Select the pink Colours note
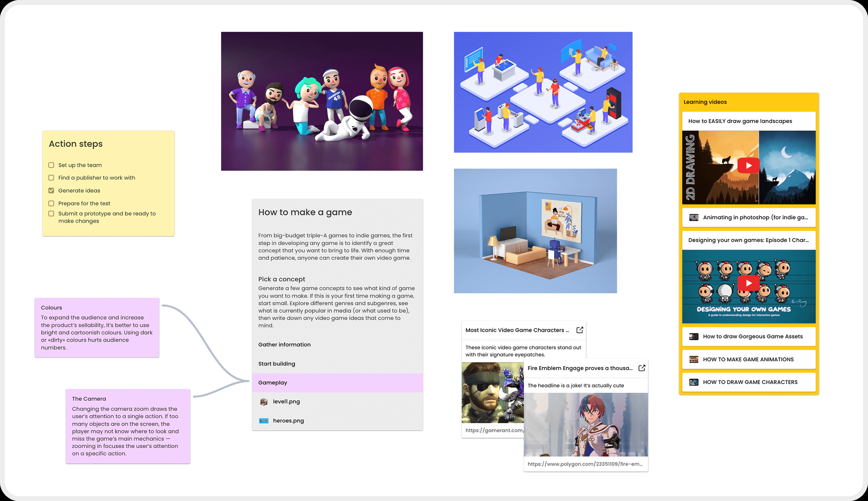 tap(97, 327)
